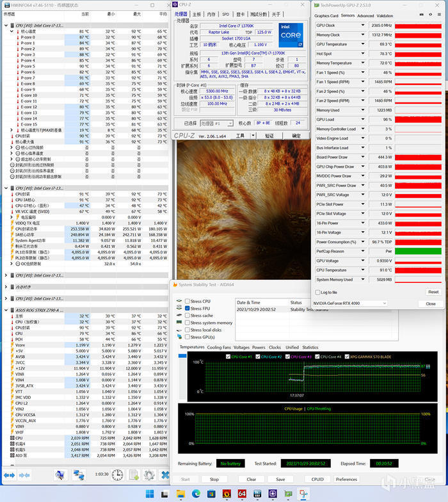Click the Save button in AIDA64

tap(280, 479)
